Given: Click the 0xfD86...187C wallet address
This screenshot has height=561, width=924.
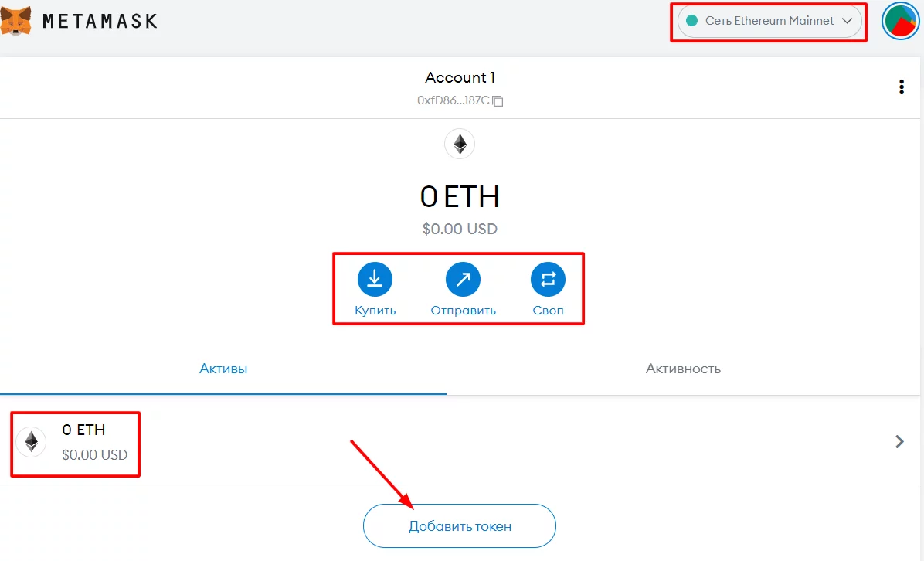Looking at the screenshot, I should [454, 100].
